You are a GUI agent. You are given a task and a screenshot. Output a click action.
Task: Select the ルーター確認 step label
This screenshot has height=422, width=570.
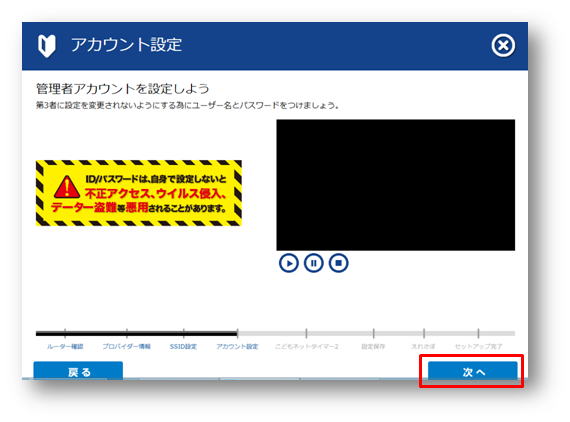[65, 347]
